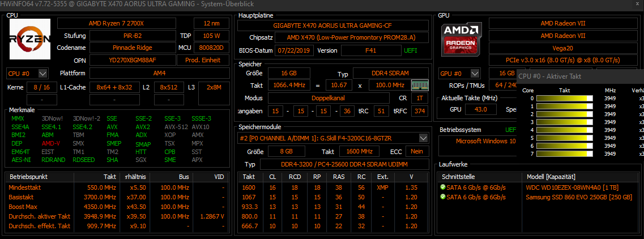Click the Core 0 clock bar
The image size is (644, 239).
[565, 98]
